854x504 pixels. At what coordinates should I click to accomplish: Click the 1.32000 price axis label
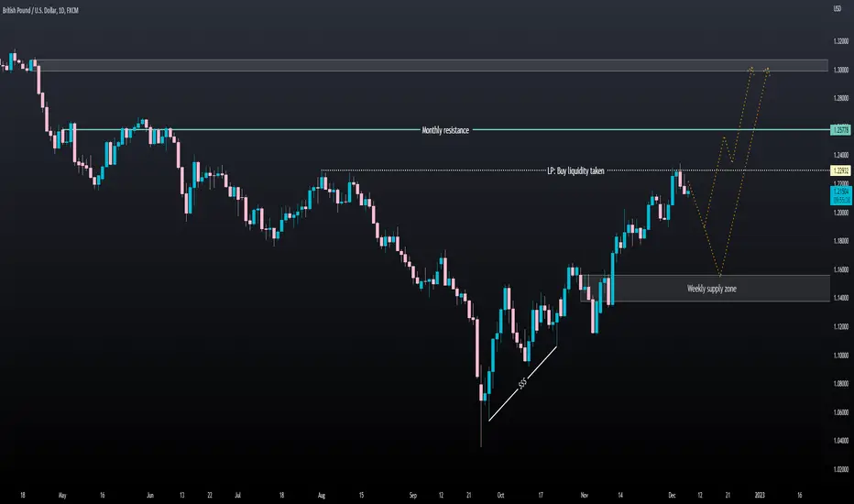[840, 41]
